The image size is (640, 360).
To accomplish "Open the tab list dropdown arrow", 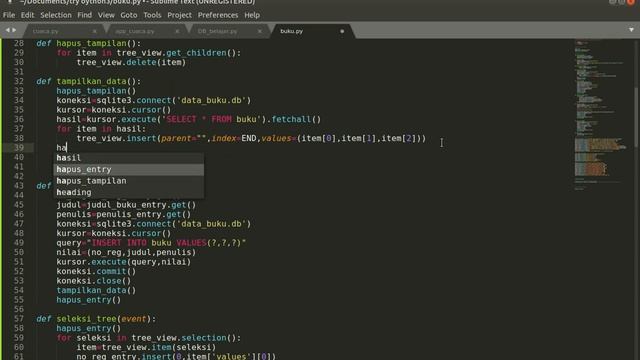I will click(x=631, y=30).
